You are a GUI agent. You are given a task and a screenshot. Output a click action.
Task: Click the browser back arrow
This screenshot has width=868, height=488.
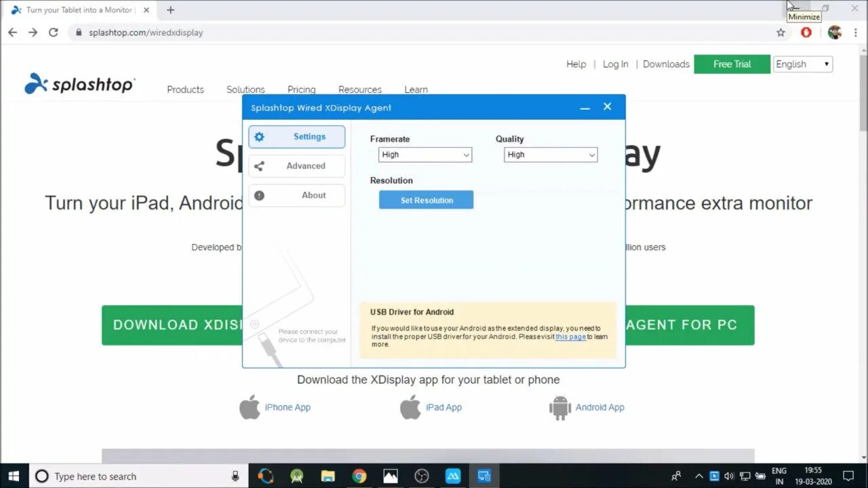12,33
